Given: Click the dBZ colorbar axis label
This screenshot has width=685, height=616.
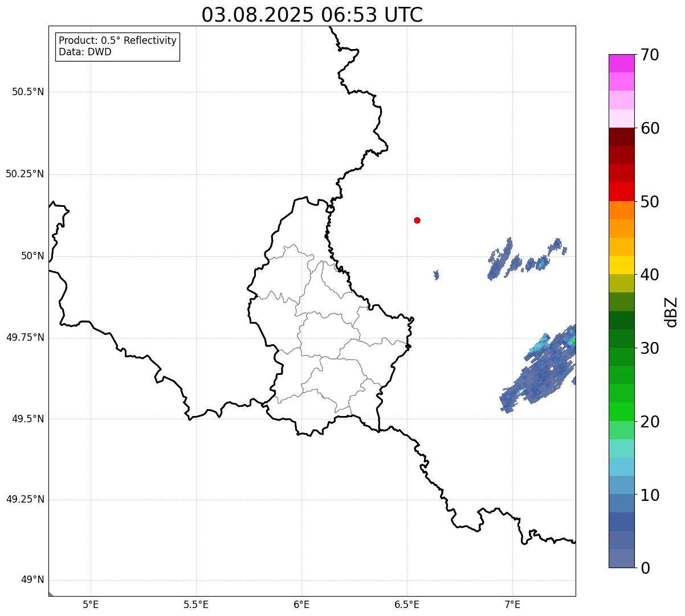Looking at the screenshot, I should click(x=671, y=312).
